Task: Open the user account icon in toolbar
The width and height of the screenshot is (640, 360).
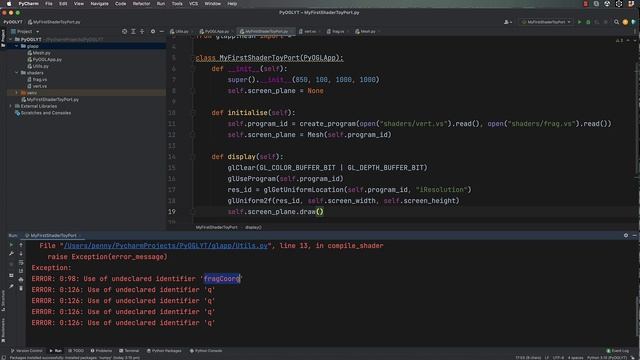Action: click(x=508, y=22)
